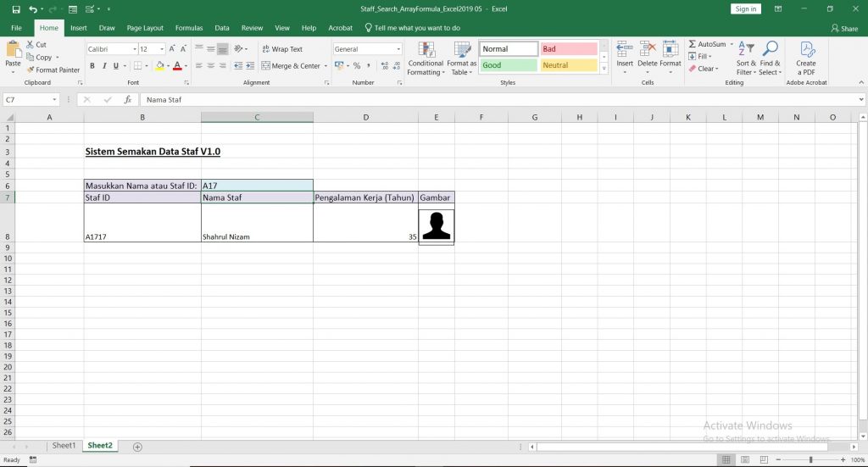
Task: Toggle italic formatting
Action: pos(103,66)
